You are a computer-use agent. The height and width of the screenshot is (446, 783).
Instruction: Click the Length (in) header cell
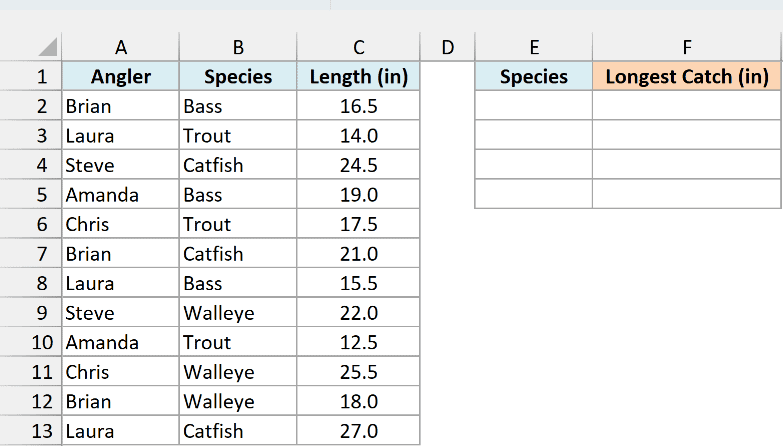tap(359, 76)
